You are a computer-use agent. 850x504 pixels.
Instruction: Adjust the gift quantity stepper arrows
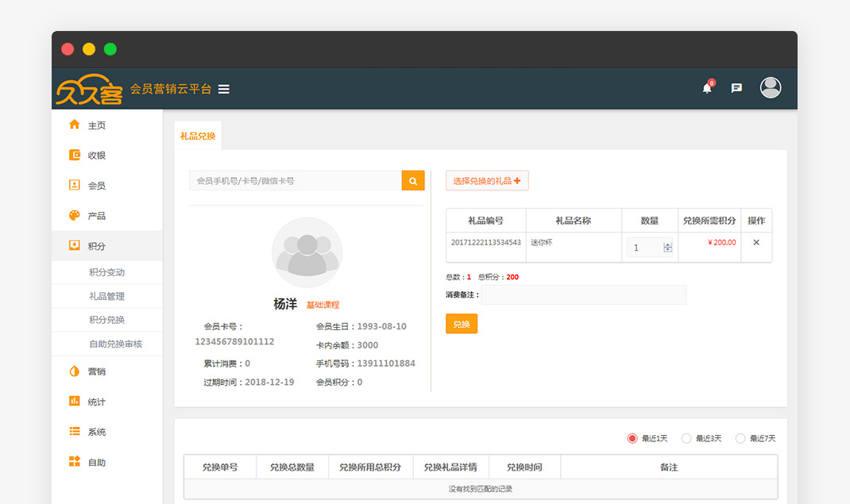[x=667, y=248]
